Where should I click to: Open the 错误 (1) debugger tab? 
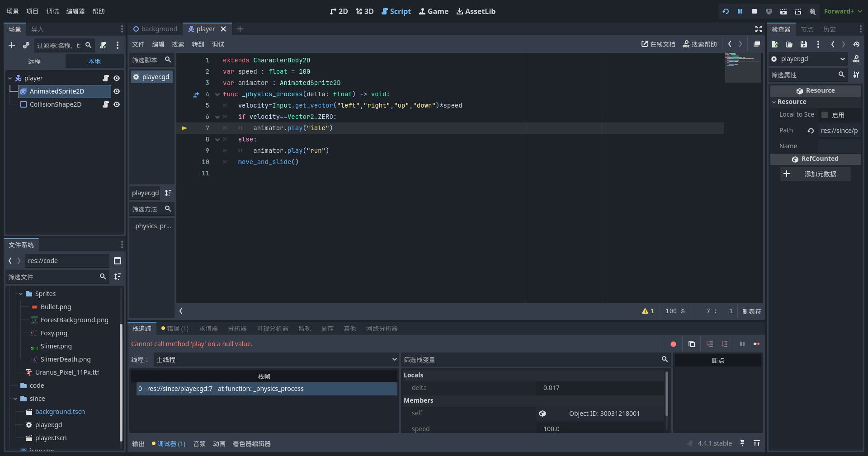pyautogui.click(x=175, y=329)
